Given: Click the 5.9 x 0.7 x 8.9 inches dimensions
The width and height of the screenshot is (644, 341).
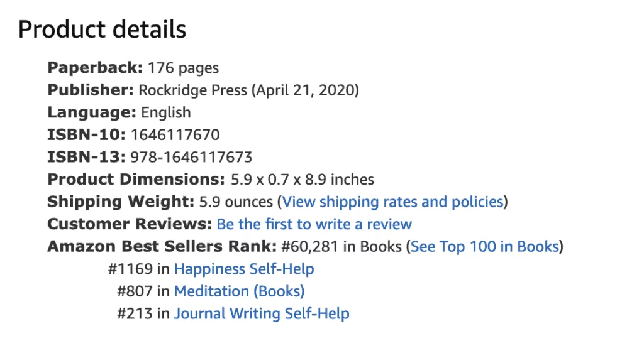Looking at the screenshot, I should click(x=303, y=180).
